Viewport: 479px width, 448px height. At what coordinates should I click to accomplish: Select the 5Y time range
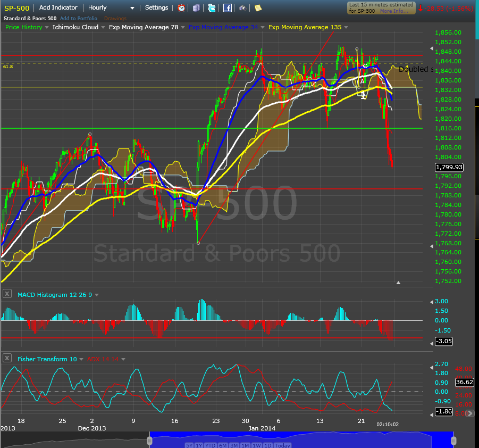point(189,445)
